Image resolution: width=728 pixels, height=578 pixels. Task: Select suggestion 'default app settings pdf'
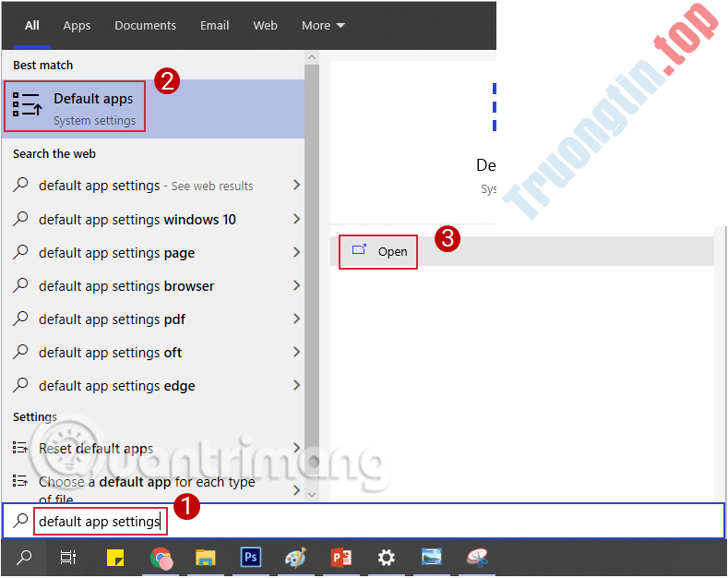click(153, 319)
